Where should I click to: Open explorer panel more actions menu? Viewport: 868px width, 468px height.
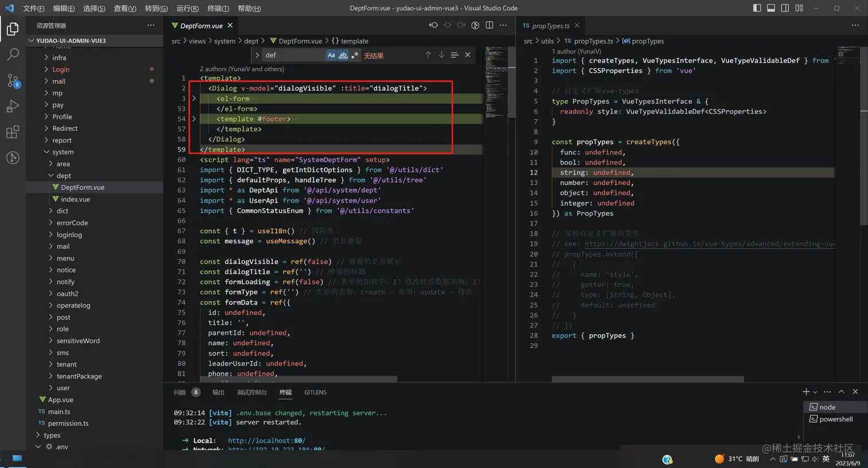150,25
